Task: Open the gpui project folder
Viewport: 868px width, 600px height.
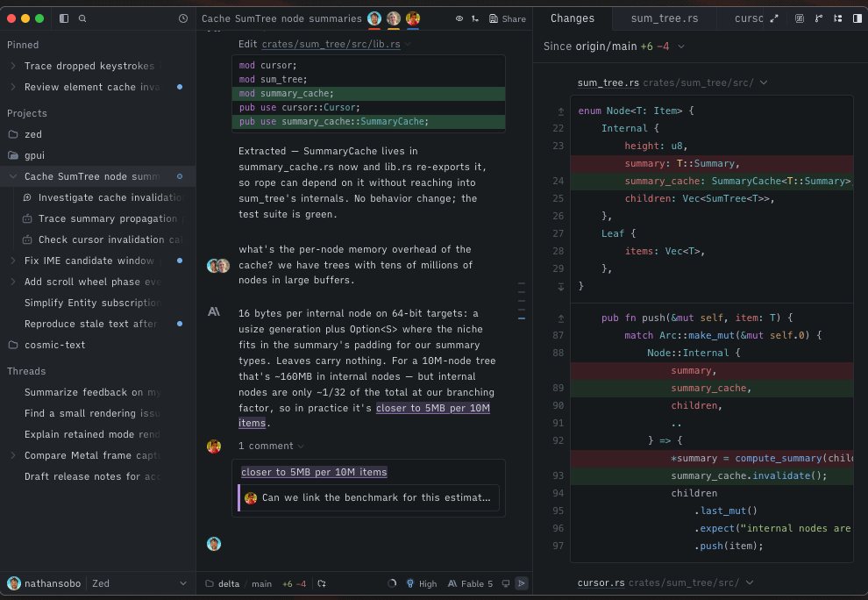Action: click(97, 155)
